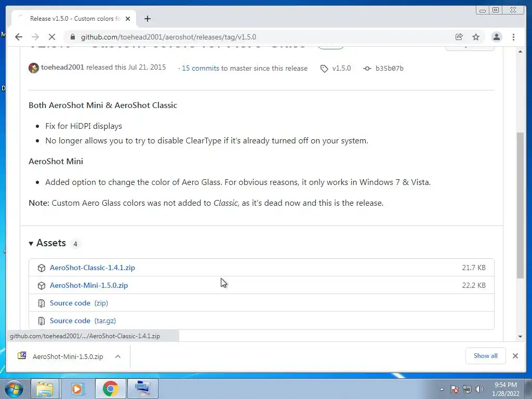Click package icon beside AeroShot-Classic-1.4.1.zip
This screenshot has width=532, height=399.
[x=42, y=268]
